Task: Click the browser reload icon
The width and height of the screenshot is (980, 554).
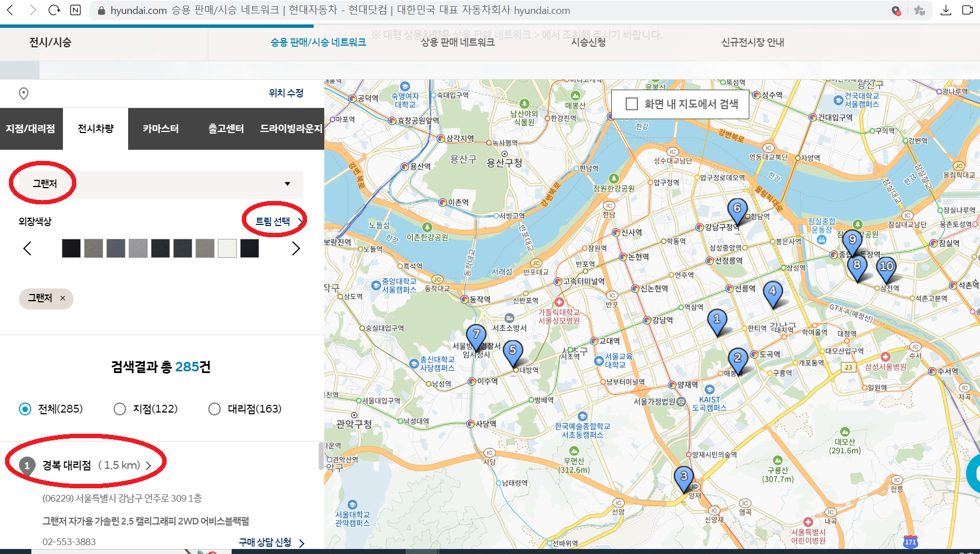Action: tap(53, 9)
